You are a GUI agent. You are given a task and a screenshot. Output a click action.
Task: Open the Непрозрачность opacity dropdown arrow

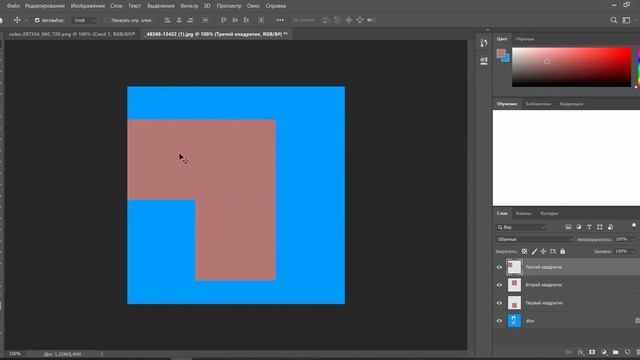(633, 240)
